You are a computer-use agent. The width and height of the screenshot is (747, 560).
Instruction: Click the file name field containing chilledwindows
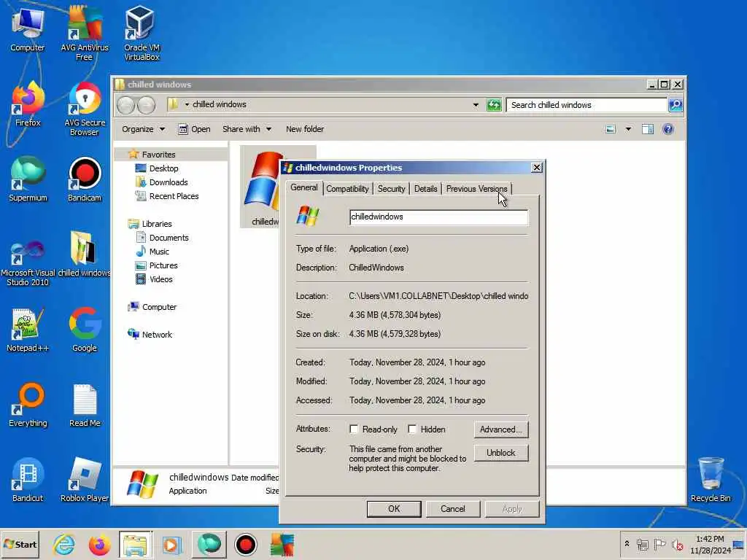point(438,217)
